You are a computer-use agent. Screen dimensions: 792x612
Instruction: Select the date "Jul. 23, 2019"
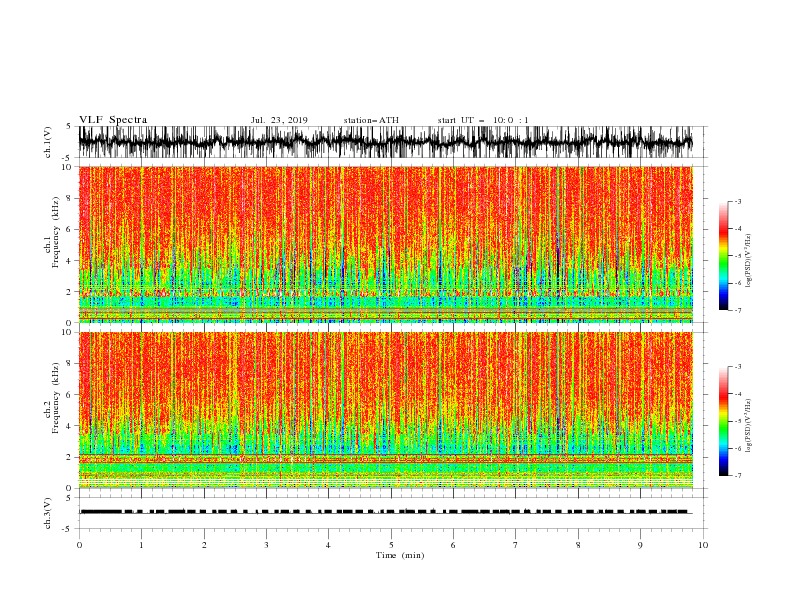pos(279,120)
